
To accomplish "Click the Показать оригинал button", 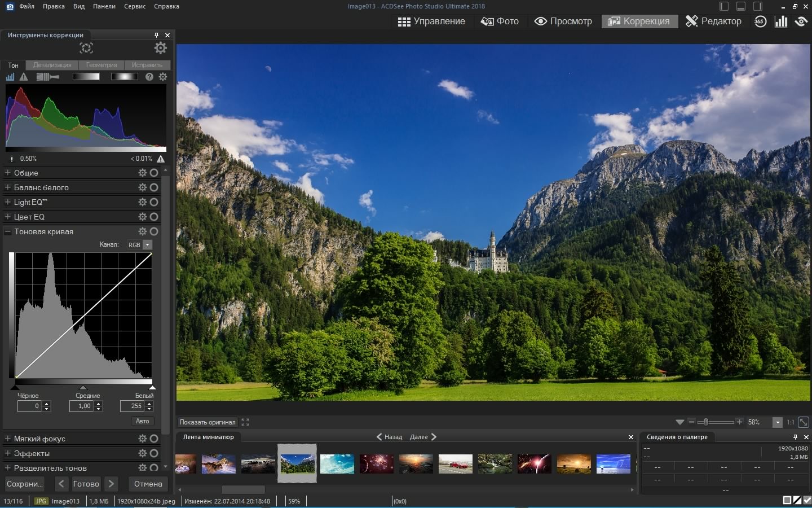I will [x=208, y=422].
